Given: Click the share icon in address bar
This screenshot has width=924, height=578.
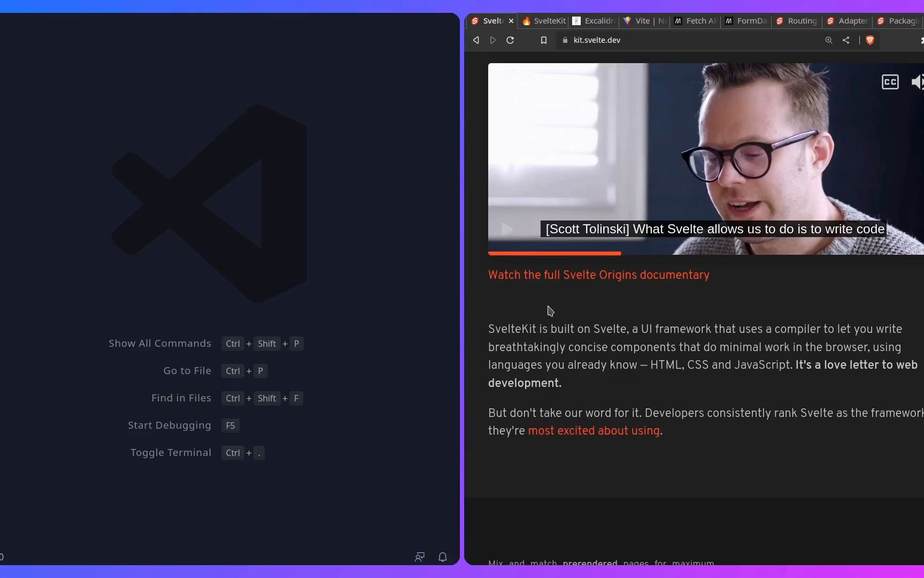Looking at the screenshot, I should pos(846,40).
